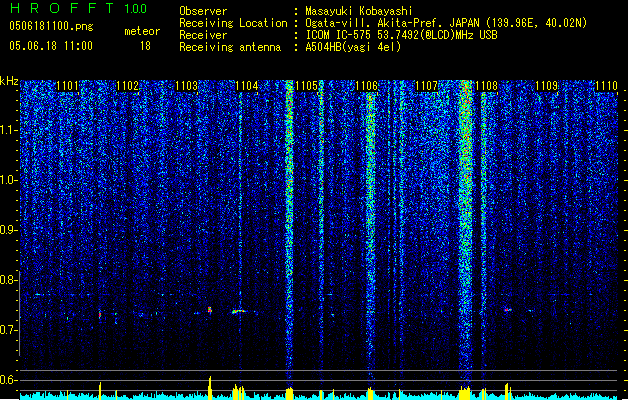Click the Observer name Masayuki Kobayashi
This screenshot has height=400, width=629.
(x=358, y=11)
